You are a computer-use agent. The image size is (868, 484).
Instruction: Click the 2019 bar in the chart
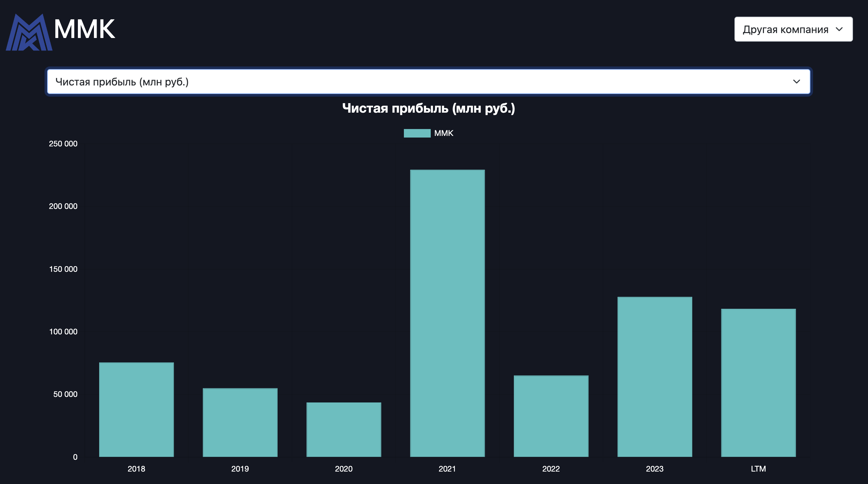[x=240, y=422]
